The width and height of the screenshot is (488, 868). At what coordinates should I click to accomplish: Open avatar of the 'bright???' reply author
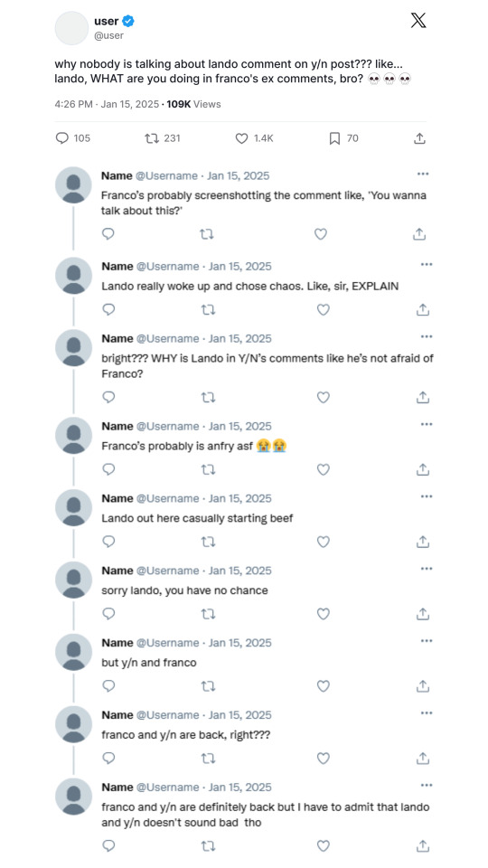[73, 347]
